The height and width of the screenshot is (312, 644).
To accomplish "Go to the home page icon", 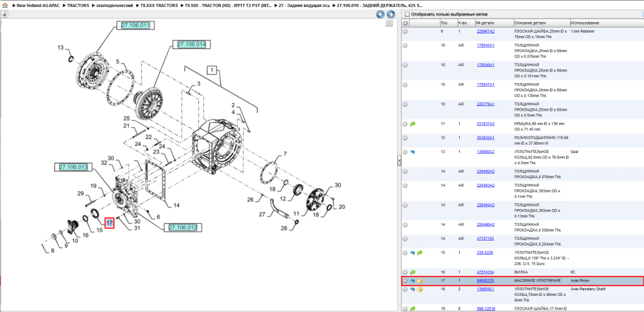I will click(4, 6).
